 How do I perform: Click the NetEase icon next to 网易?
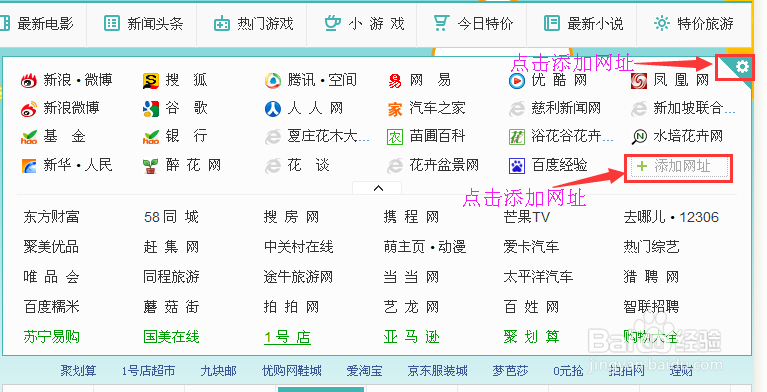(395, 81)
